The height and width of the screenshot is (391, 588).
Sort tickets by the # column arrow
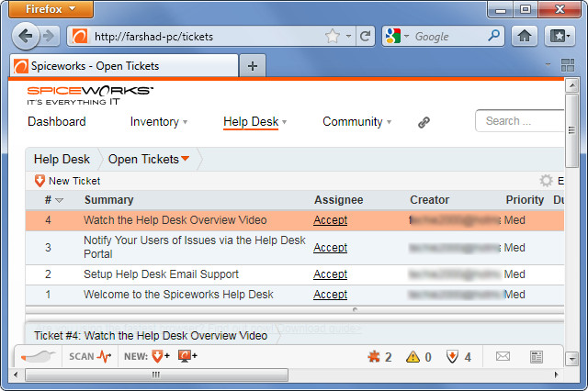coord(59,201)
